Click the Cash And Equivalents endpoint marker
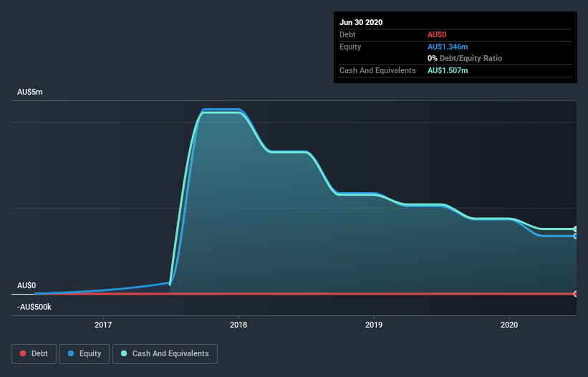This screenshot has width=588, height=377. 576,229
